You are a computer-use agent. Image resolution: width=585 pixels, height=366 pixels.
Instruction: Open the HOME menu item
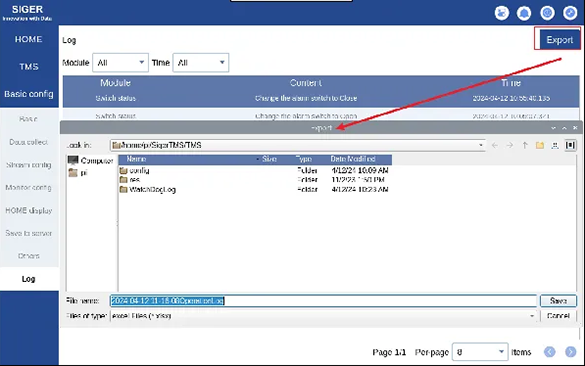point(29,39)
